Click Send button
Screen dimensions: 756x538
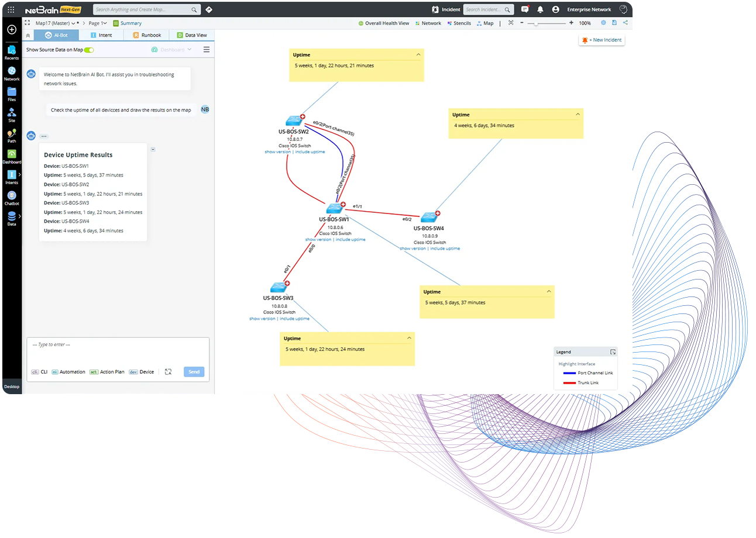194,372
